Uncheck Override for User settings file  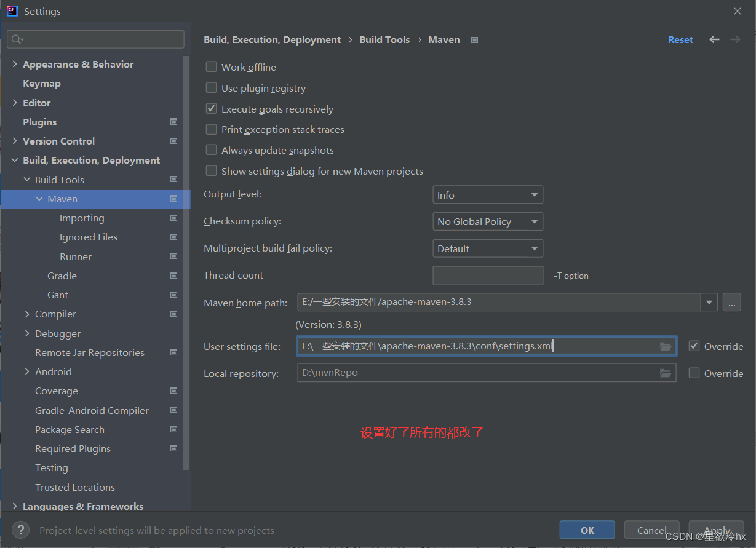[694, 346]
